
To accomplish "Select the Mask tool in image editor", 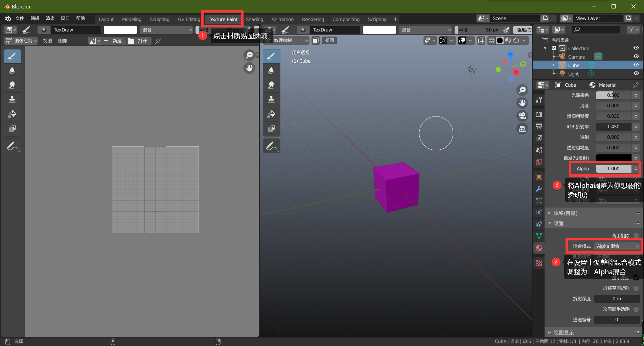I will [x=13, y=129].
